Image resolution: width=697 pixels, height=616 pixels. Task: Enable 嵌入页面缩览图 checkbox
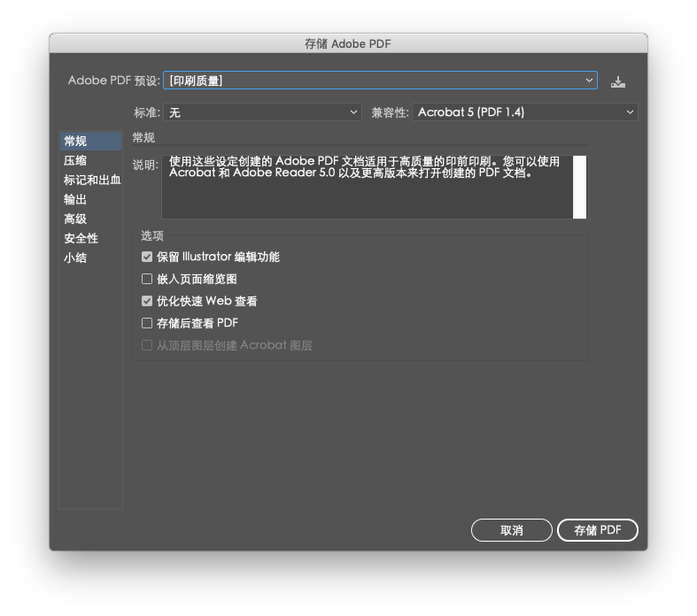[147, 279]
